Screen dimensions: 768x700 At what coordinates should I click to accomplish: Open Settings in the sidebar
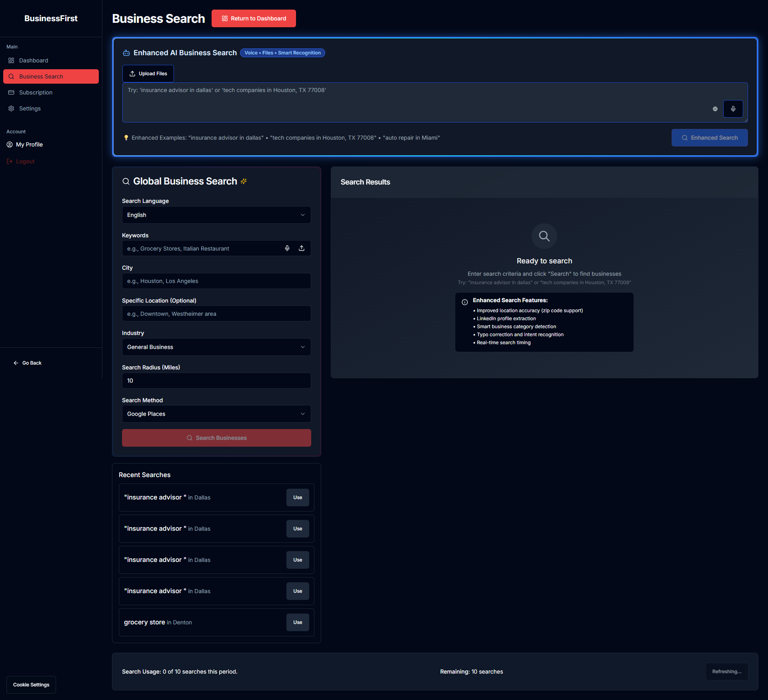(51, 108)
